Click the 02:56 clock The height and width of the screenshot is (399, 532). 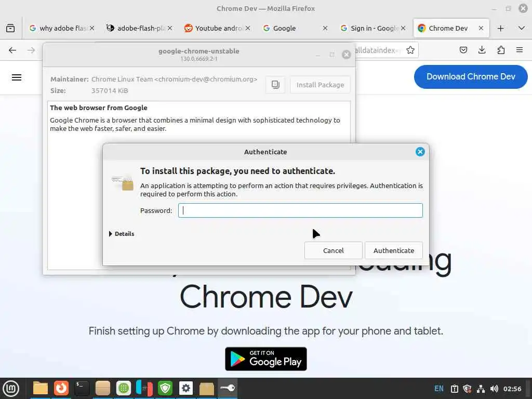[x=512, y=389]
